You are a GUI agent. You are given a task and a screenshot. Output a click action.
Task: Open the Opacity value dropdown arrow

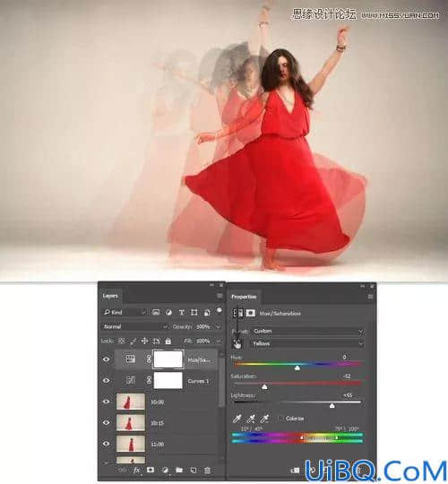(x=219, y=326)
